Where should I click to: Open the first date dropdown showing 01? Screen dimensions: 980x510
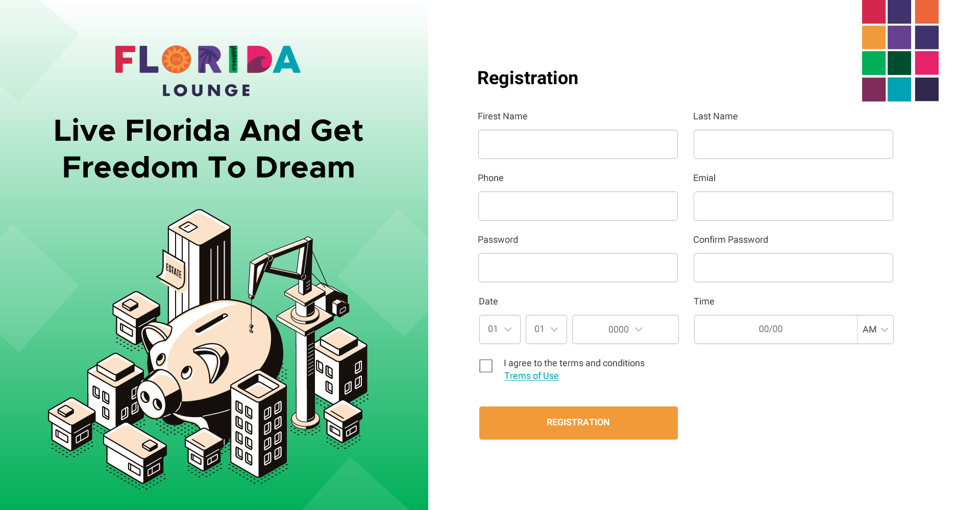coord(500,329)
